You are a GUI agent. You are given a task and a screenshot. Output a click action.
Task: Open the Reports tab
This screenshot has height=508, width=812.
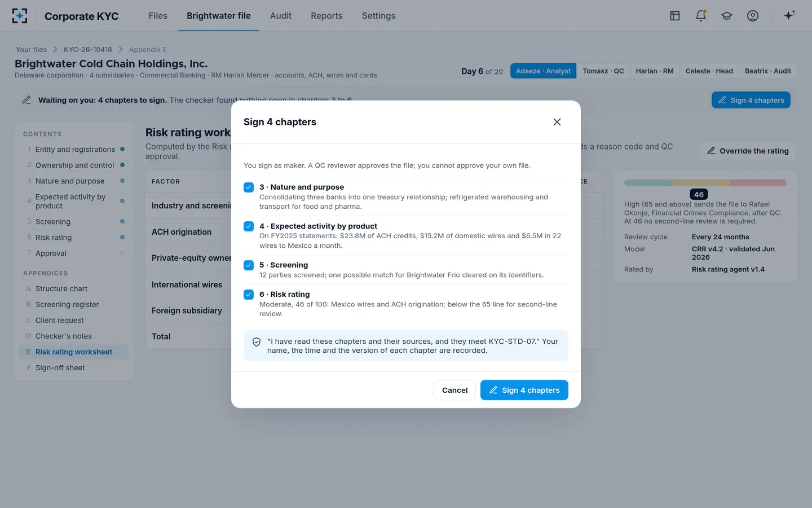pos(326,16)
